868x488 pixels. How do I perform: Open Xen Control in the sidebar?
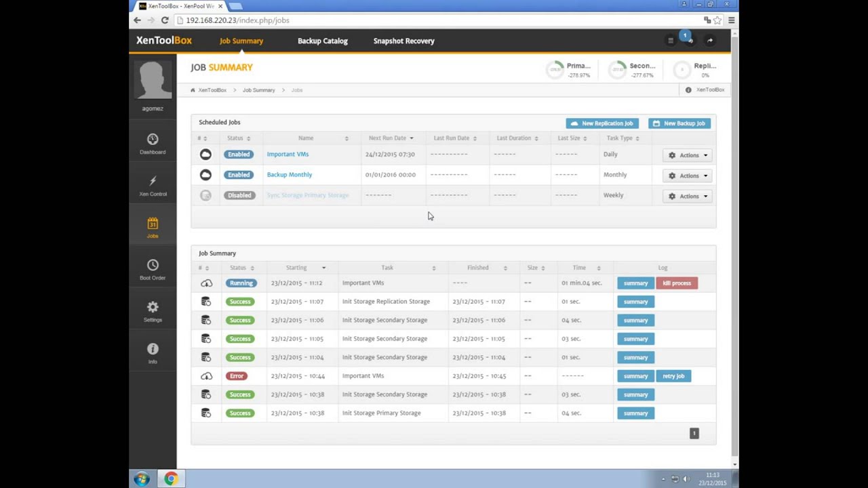pos(153,181)
